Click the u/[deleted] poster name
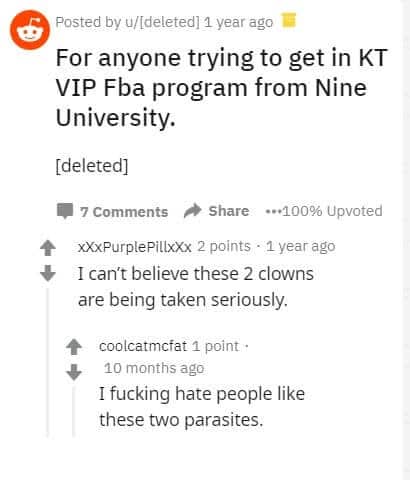Viewport: 410px width, 480px height. coord(162,22)
